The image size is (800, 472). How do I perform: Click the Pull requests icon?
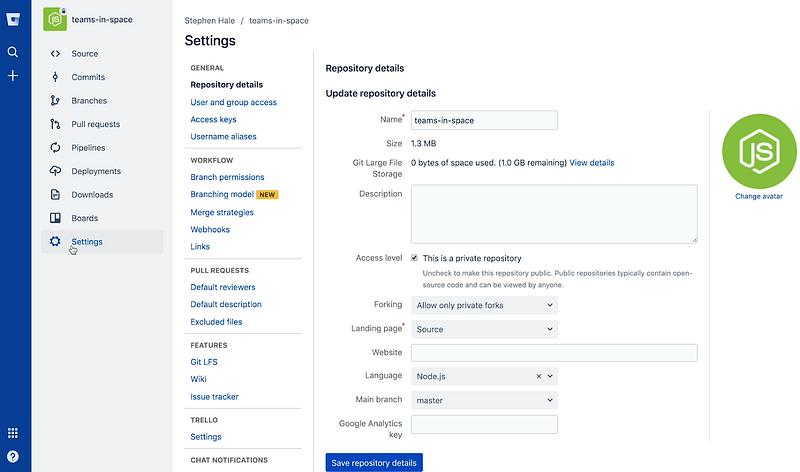pyautogui.click(x=55, y=124)
